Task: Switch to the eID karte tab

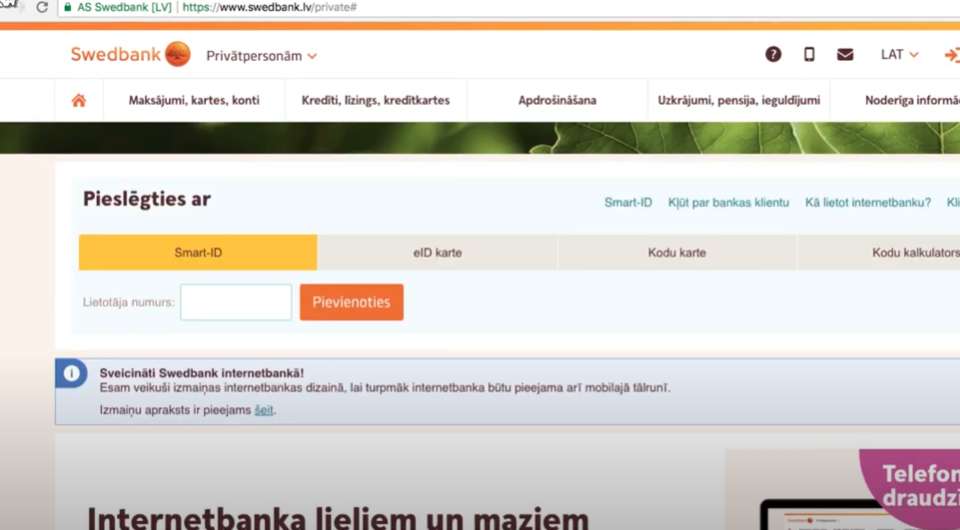Action: pos(437,252)
